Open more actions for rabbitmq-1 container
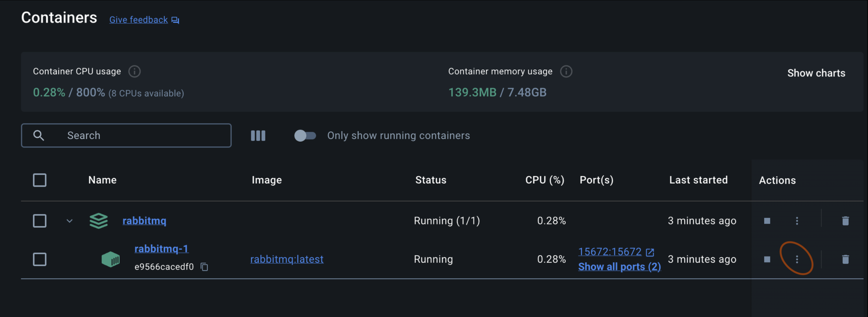 [797, 259]
